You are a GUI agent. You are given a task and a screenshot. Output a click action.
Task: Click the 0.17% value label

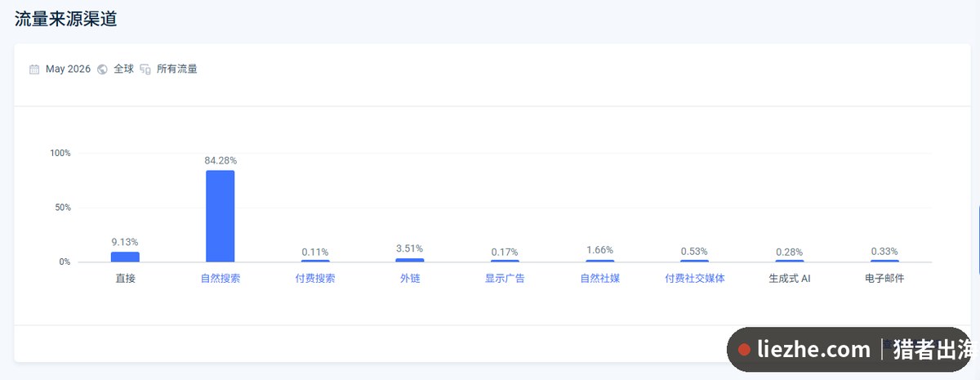[x=505, y=253]
